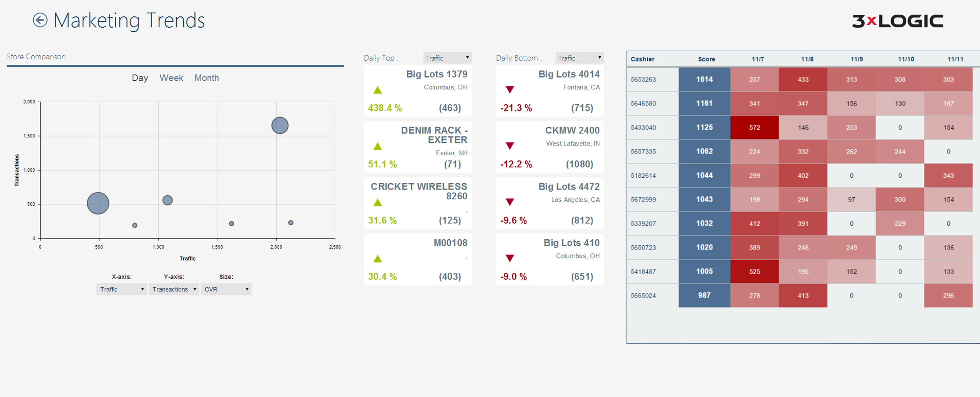
Task: Select the Week view tab
Action: point(171,78)
